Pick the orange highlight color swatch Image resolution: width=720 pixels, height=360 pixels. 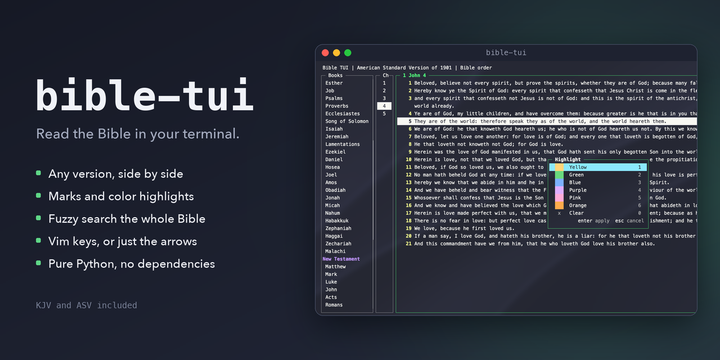559,205
